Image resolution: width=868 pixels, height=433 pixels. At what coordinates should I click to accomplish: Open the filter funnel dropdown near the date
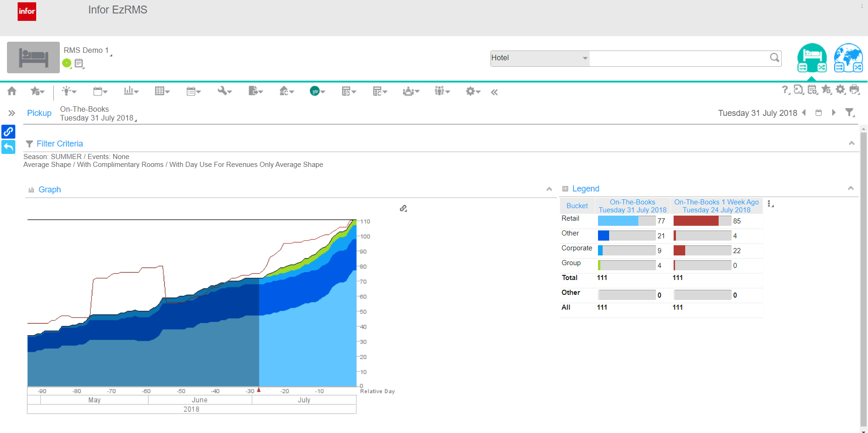click(x=850, y=112)
